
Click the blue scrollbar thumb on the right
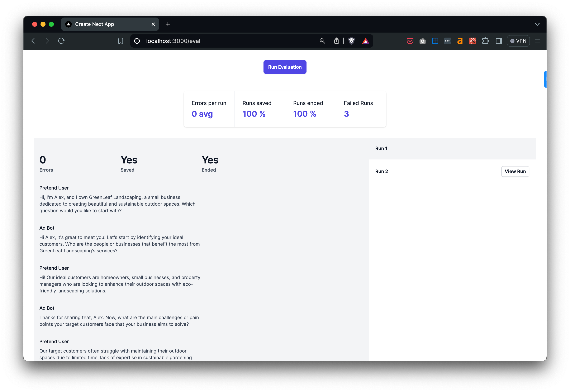545,79
